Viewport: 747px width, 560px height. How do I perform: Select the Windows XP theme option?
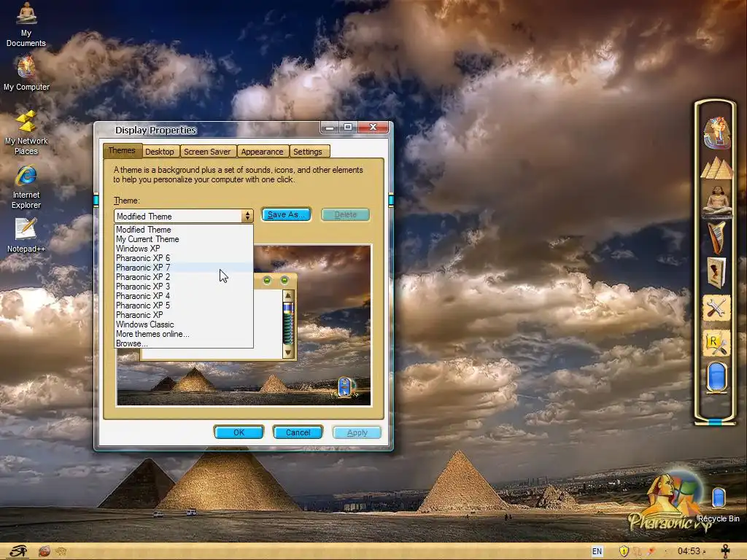tap(184, 249)
